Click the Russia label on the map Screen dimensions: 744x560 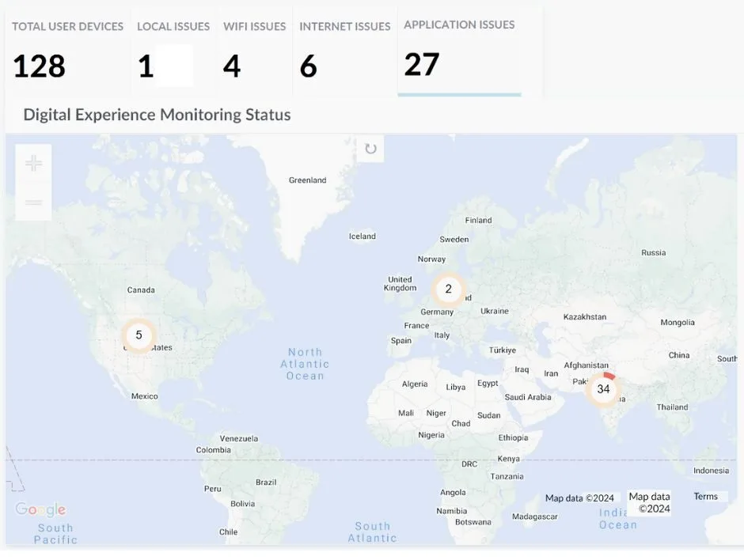click(653, 253)
